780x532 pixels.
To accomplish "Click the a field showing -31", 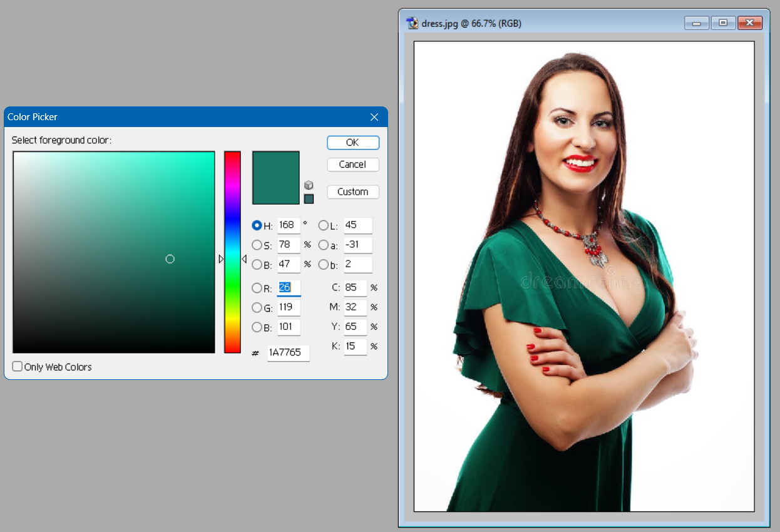I will 358,245.
